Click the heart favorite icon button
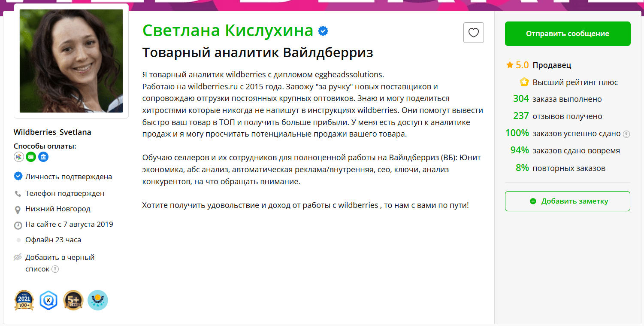Image resolution: width=644 pixels, height=326 pixels. [473, 33]
